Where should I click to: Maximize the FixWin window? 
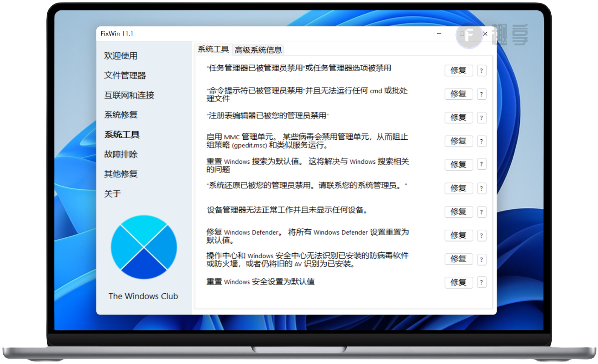coord(462,34)
